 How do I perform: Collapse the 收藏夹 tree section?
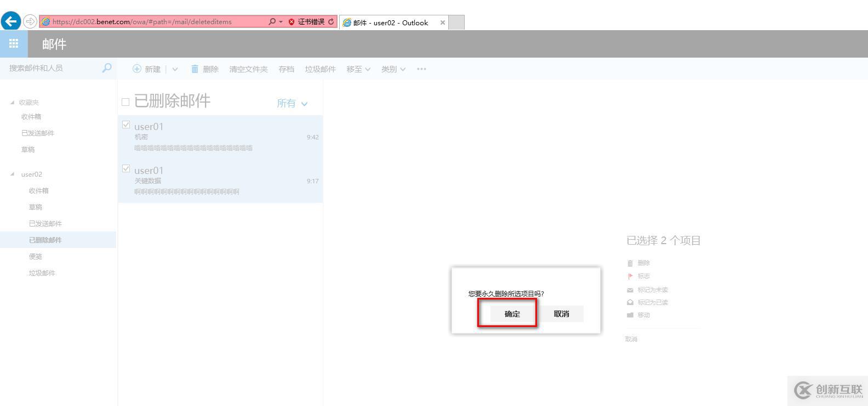pos(13,103)
